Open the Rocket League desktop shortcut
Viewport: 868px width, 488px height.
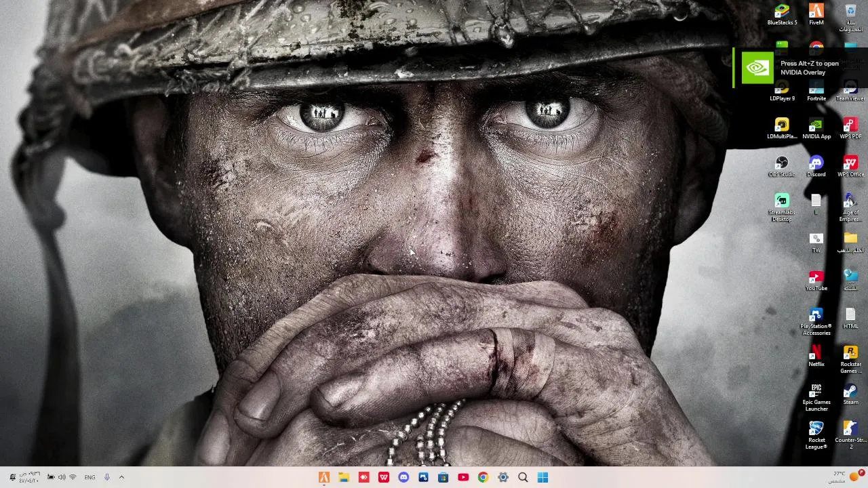click(816, 435)
